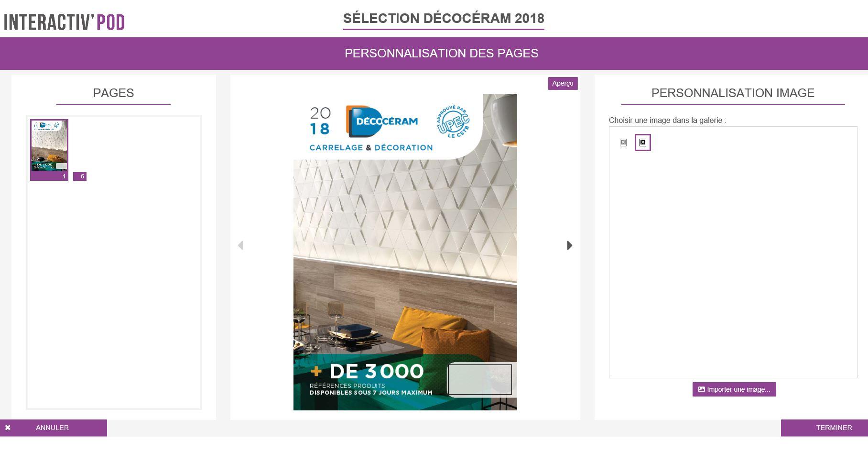Image resolution: width=868 pixels, height=452 pixels.
Task: Click the page number 1 label
Action: click(64, 176)
